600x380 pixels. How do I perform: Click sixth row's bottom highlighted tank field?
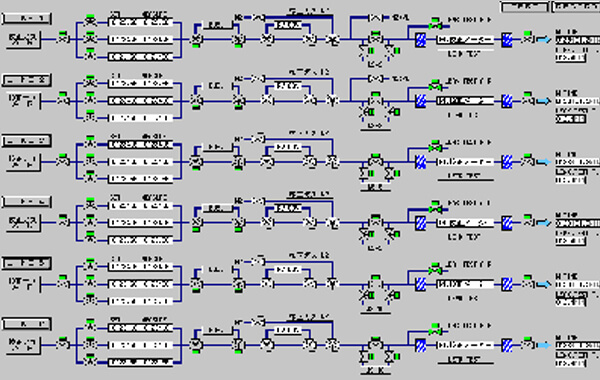(x=140, y=362)
